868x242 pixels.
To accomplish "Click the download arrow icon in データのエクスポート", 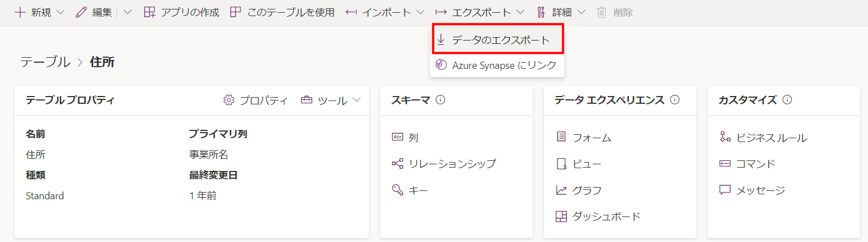I will 441,40.
